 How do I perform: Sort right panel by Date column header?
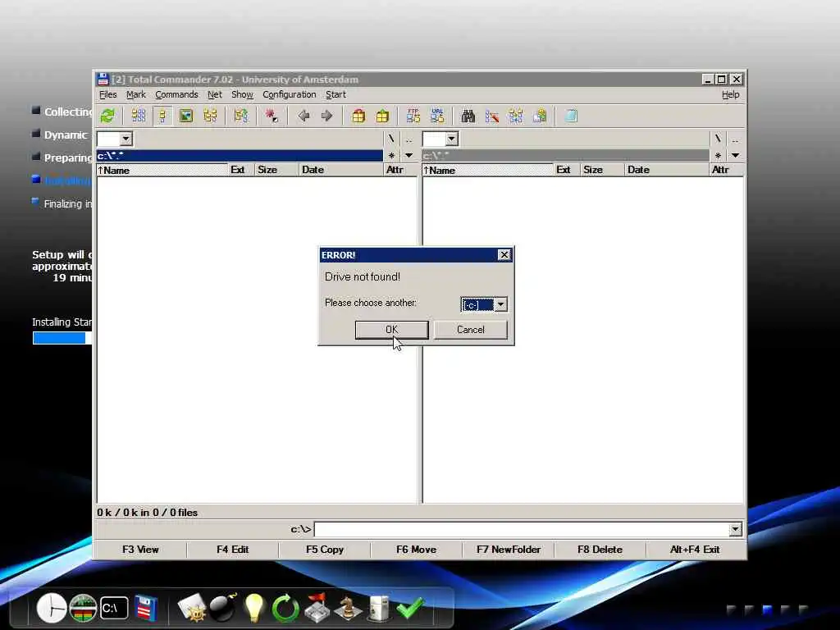(666, 170)
